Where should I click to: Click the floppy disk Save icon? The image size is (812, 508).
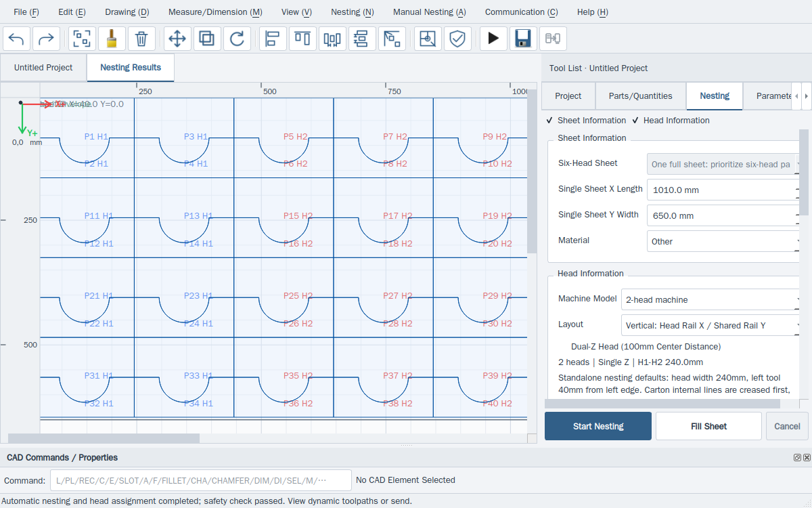[523, 39]
